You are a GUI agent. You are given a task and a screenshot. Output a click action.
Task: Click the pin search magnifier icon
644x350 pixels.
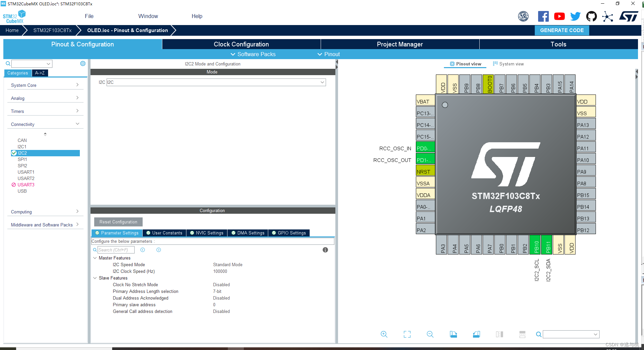(x=538, y=334)
